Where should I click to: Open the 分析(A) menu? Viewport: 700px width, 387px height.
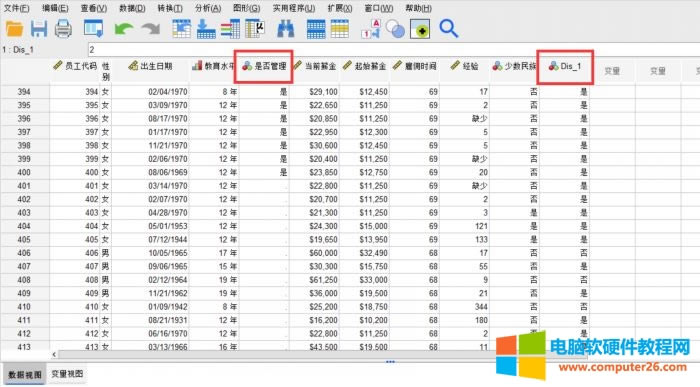point(208,8)
